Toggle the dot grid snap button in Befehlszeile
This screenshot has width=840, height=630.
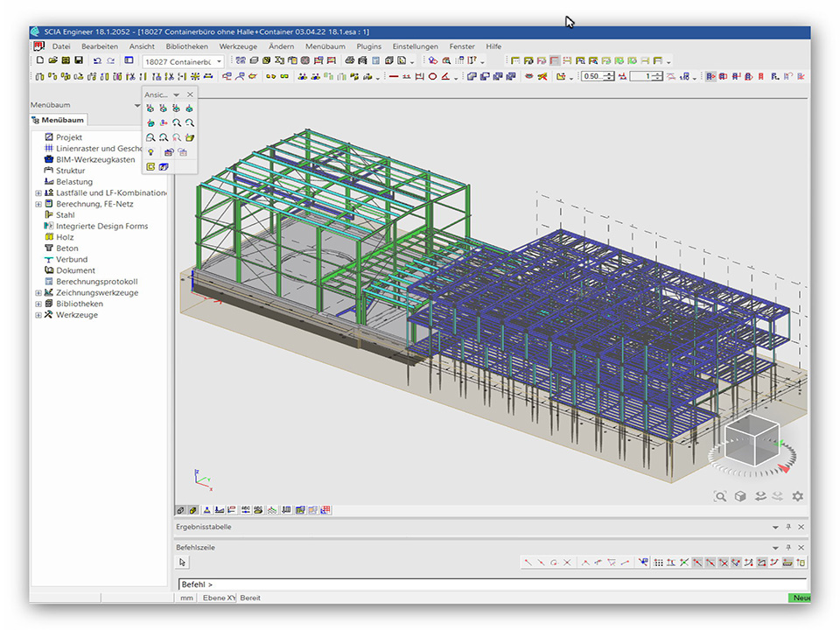(x=659, y=563)
